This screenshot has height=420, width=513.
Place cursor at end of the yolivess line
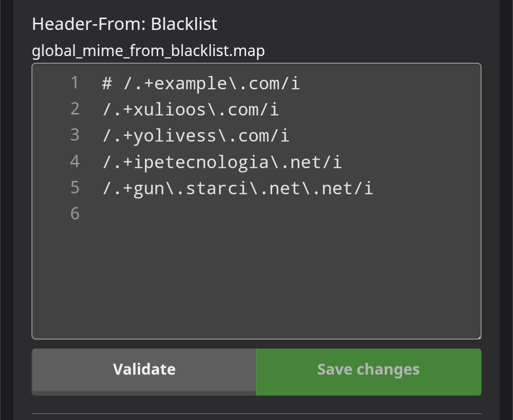click(x=290, y=136)
